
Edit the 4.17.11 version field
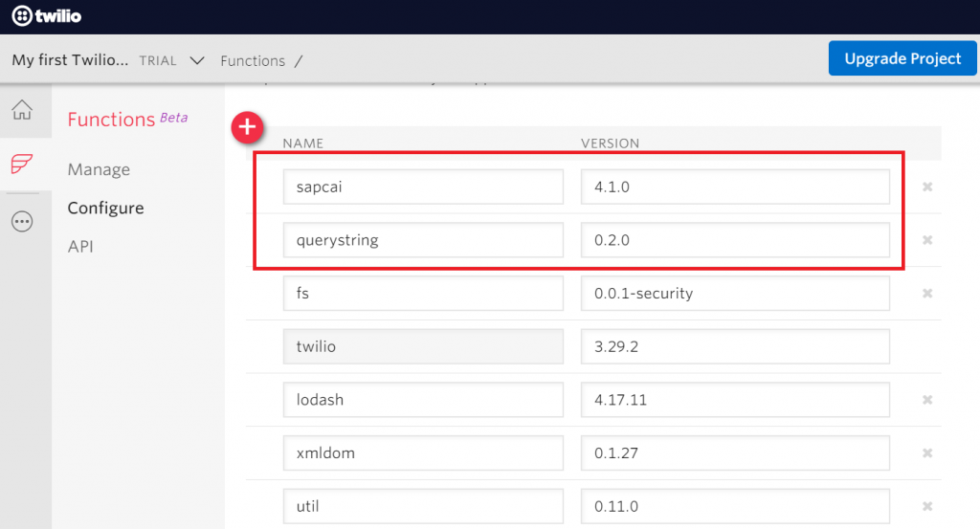(x=735, y=400)
